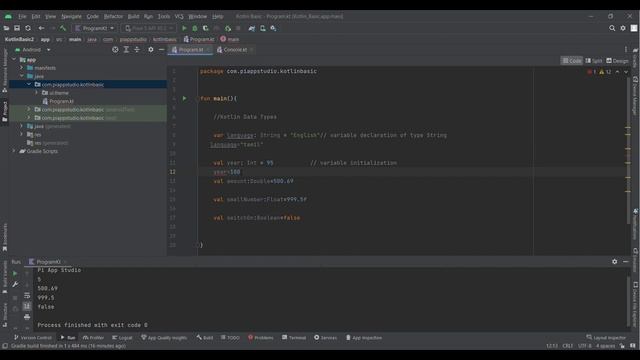Start debugging with the green bug icon
Screen dimensions: 640x360
[x=195, y=28]
